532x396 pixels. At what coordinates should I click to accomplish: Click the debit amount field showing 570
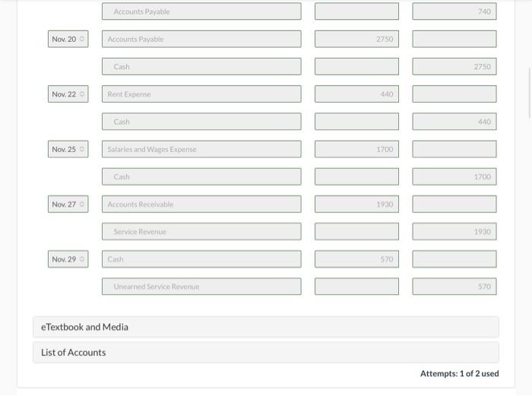point(356,259)
